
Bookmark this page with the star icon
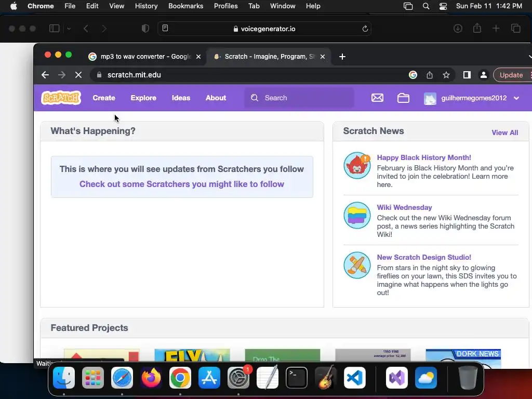tap(446, 75)
